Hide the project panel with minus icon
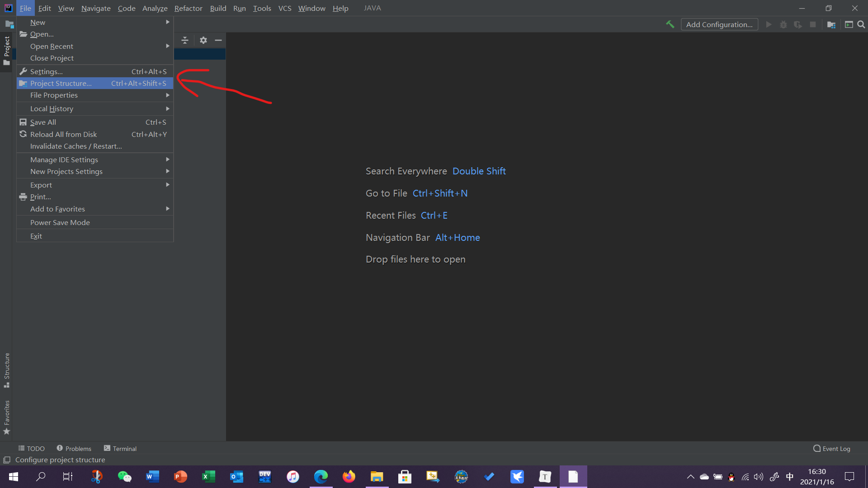868x488 pixels. tap(218, 40)
